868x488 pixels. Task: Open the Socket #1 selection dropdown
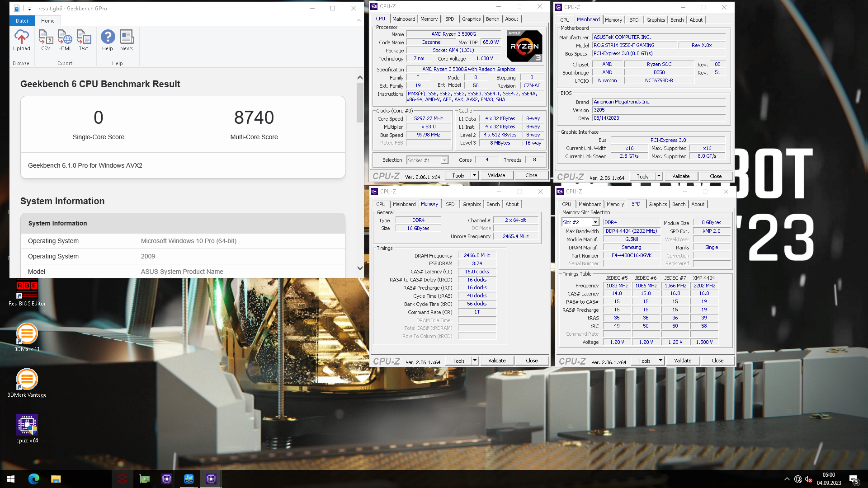[x=444, y=160]
